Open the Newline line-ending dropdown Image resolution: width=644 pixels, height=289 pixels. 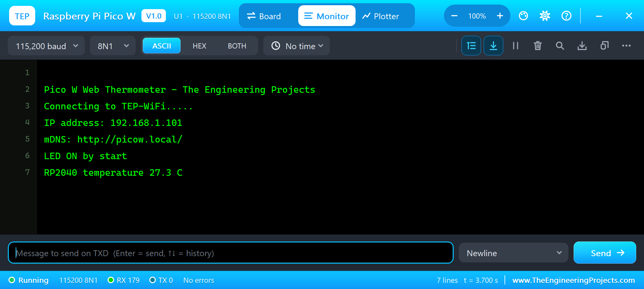[x=514, y=253]
